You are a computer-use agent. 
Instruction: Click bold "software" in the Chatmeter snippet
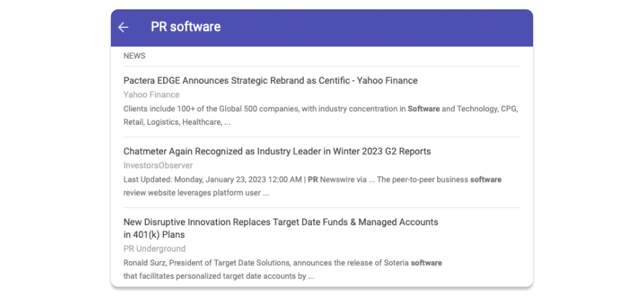point(485,179)
